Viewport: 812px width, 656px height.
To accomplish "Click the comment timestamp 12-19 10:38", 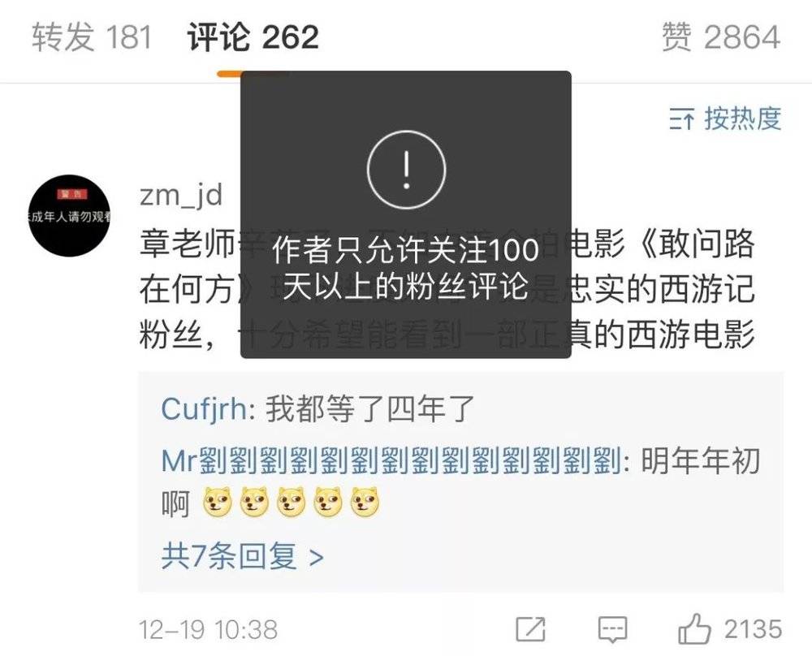I will 208,630.
